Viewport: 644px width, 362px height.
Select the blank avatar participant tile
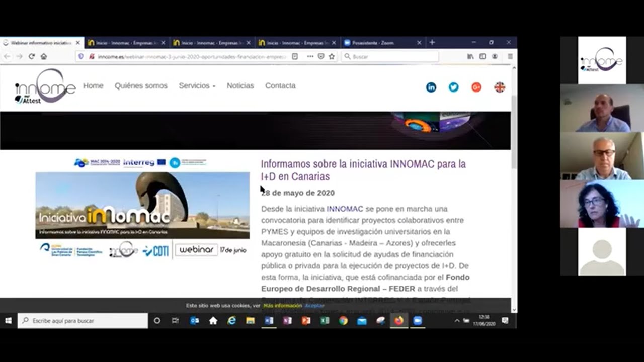[x=602, y=251]
